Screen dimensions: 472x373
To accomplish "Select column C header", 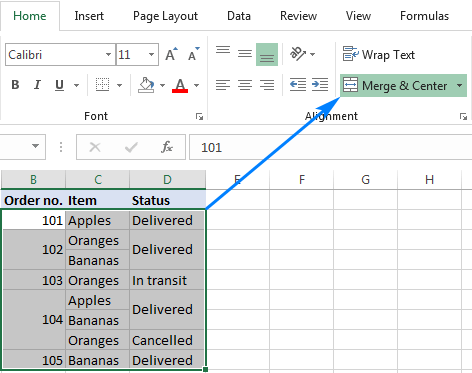I will click(98, 180).
